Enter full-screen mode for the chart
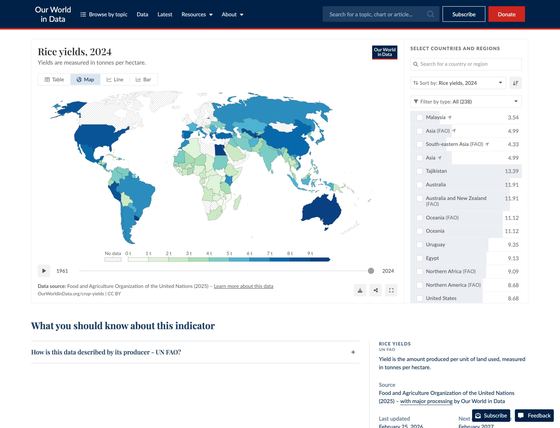The width and height of the screenshot is (560, 428). click(391, 290)
